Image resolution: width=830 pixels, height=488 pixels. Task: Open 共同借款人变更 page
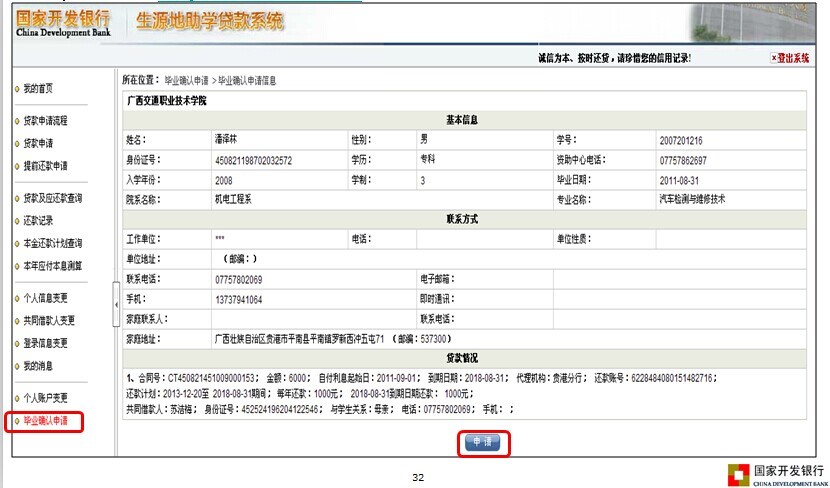click(49, 321)
